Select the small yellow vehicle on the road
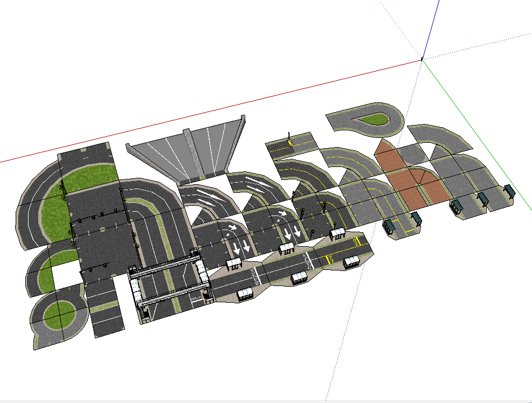The width and height of the screenshot is (532, 403). point(289,142)
